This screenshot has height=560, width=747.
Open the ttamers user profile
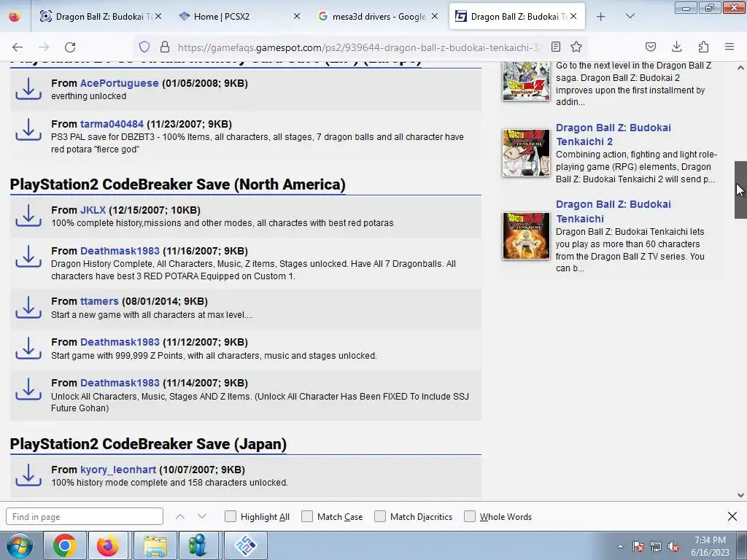pos(99,301)
